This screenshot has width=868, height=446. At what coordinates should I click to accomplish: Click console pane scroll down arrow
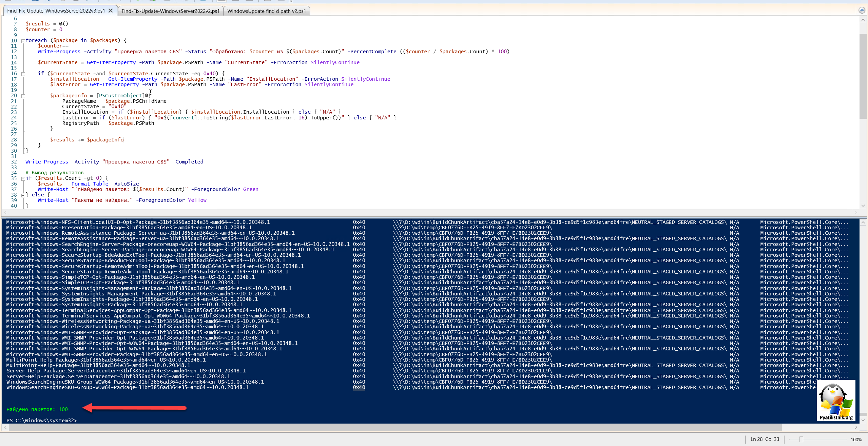click(863, 420)
